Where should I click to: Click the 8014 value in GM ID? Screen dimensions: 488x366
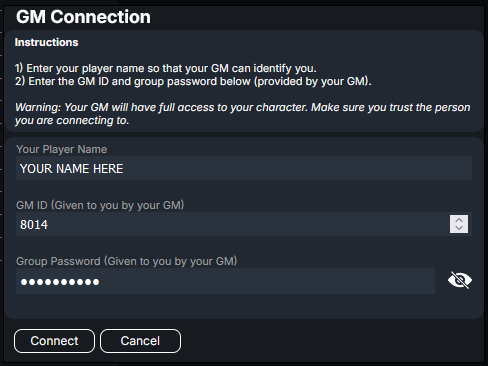click(34, 225)
